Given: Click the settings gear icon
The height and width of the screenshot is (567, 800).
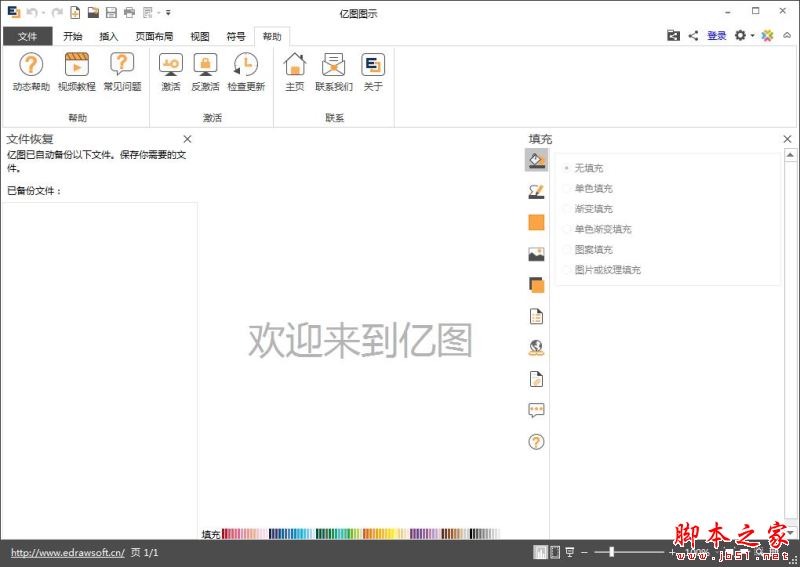Looking at the screenshot, I should click(x=740, y=35).
